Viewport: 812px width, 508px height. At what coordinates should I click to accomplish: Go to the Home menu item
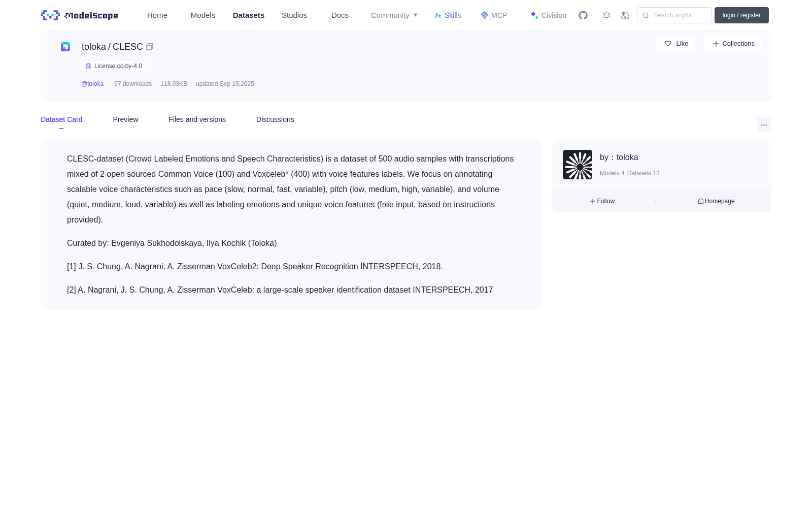tap(157, 15)
